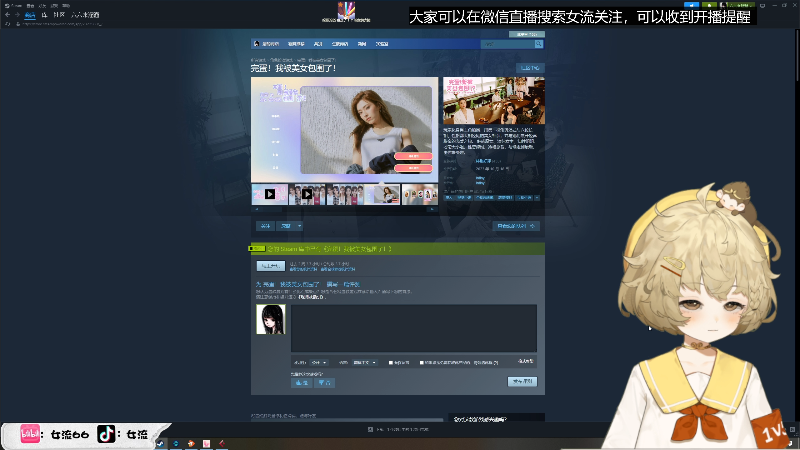Reload the store page with refresh icon
Viewport: 800px width, 450px height.
[8, 23]
